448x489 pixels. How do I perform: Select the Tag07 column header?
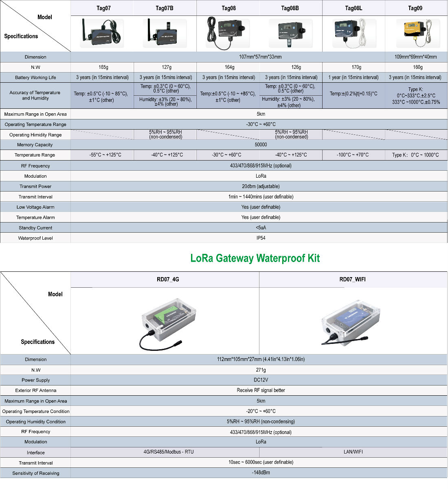[103, 8]
